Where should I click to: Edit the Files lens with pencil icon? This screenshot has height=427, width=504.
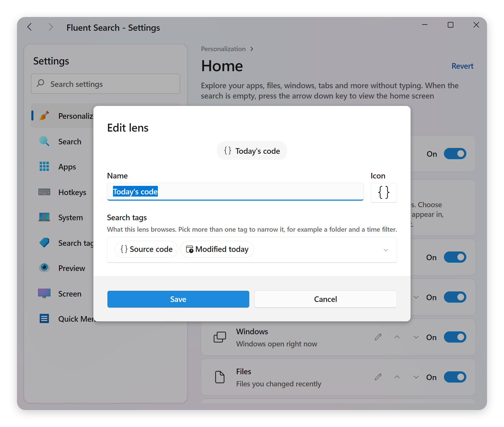tap(378, 377)
